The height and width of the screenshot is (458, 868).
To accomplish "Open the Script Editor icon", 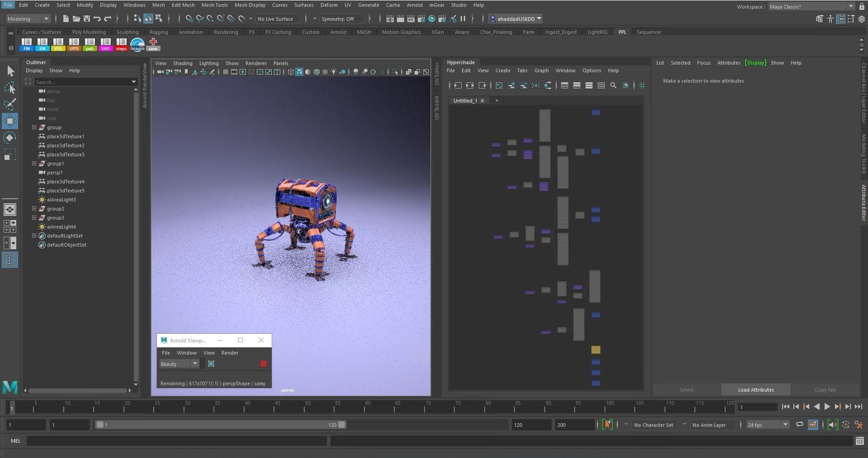I will pos(860,441).
